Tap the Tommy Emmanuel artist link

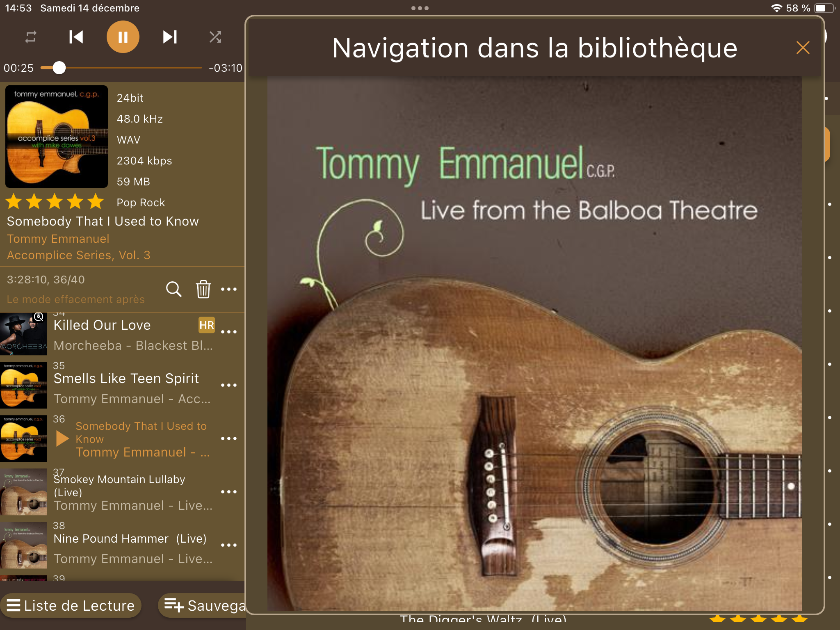pos(58,239)
